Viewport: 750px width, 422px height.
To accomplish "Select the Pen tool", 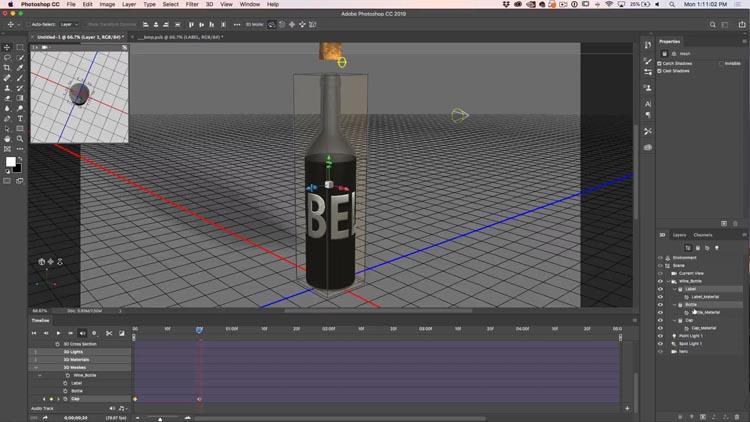I will (7, 119).
